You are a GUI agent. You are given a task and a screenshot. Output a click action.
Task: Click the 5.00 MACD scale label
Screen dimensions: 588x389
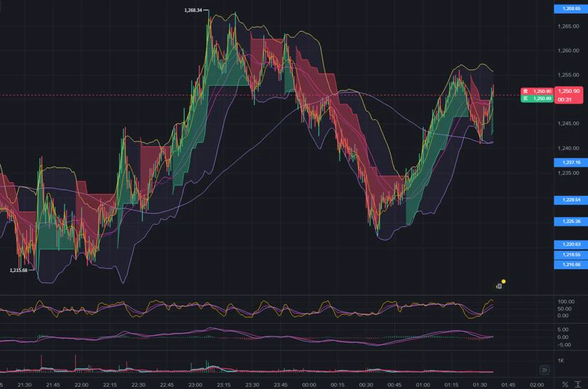pos(563,329)
